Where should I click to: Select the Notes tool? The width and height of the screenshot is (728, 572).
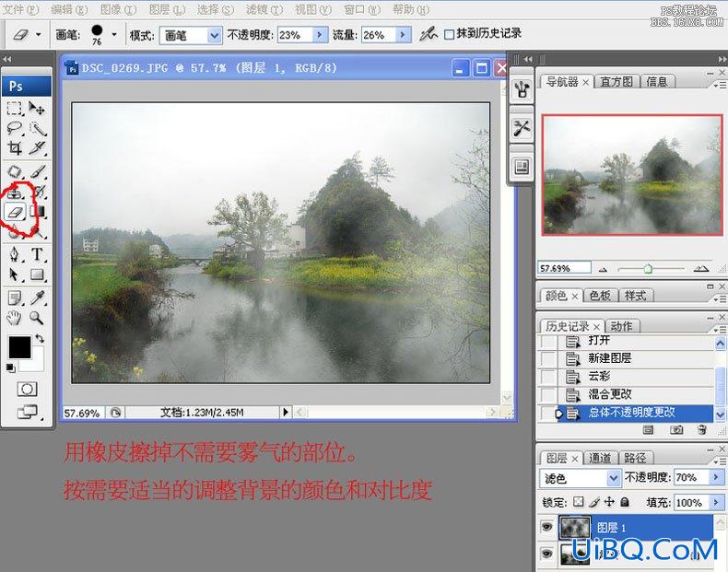tap(15, 298)
